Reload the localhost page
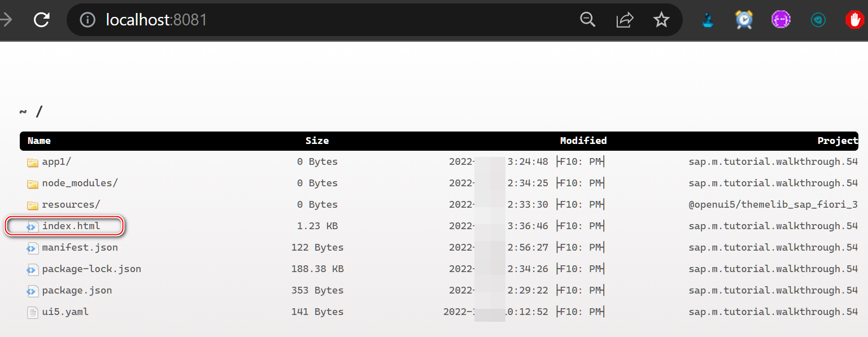 [41, 20]
